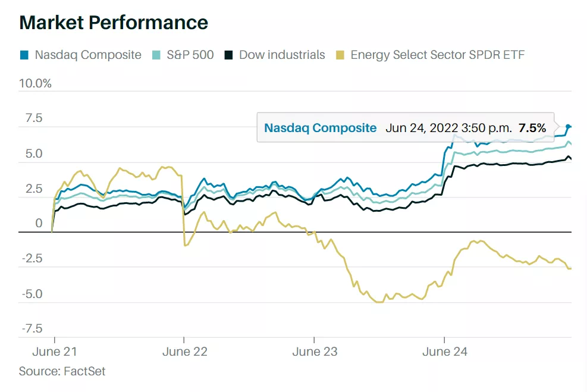Viewport: 587px width, 392px height.
Task: Click the Dow industrials legend color square
Action: pos(229,55)
